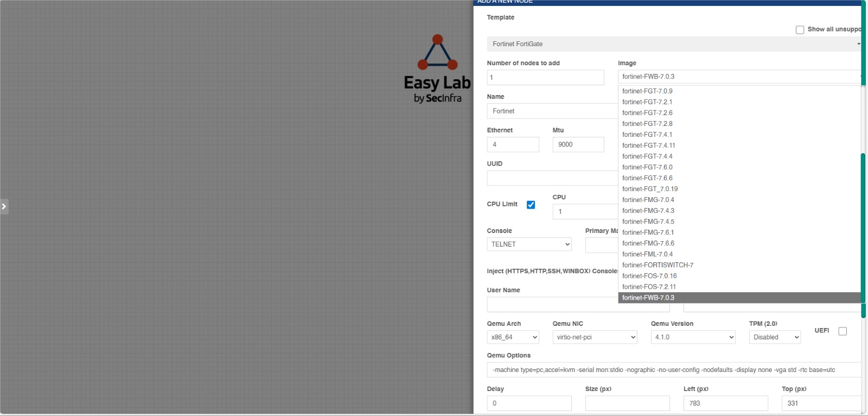Open the Fortinet FortiGate template dropdown
This screenshot has width=868, height=416.
(674, 44)
